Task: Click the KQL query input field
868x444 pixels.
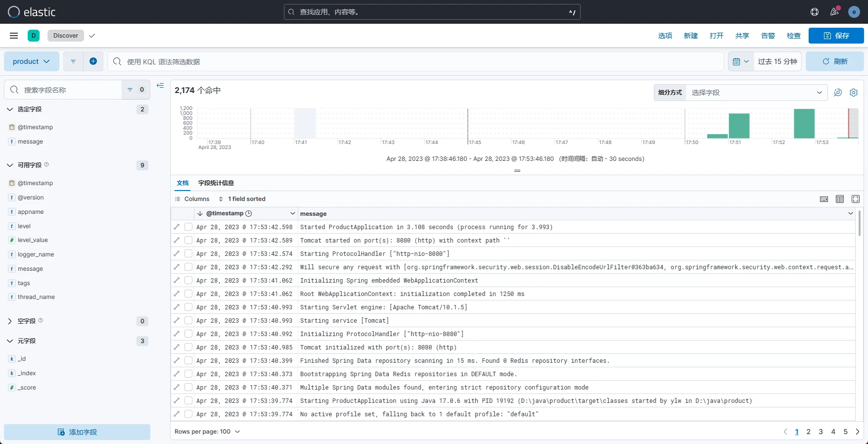Action: pyautogui.click(x=415, y=61)
